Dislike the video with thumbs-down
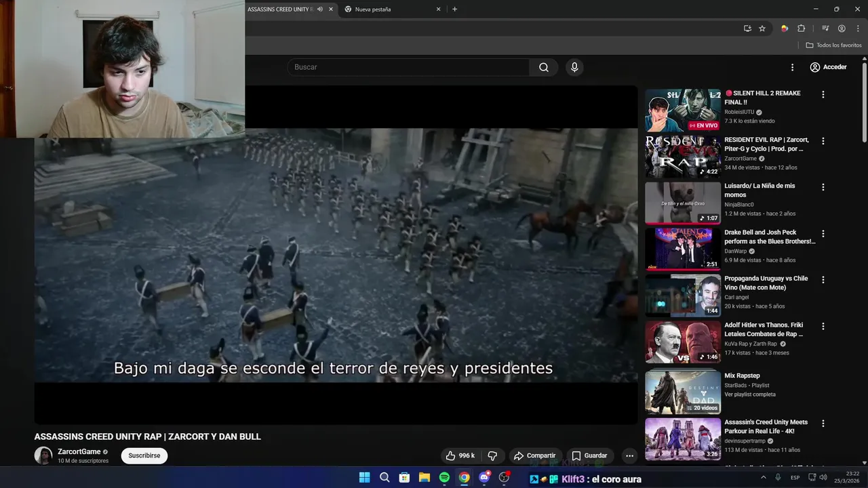 pyautogui.click(x=493, y=455)
